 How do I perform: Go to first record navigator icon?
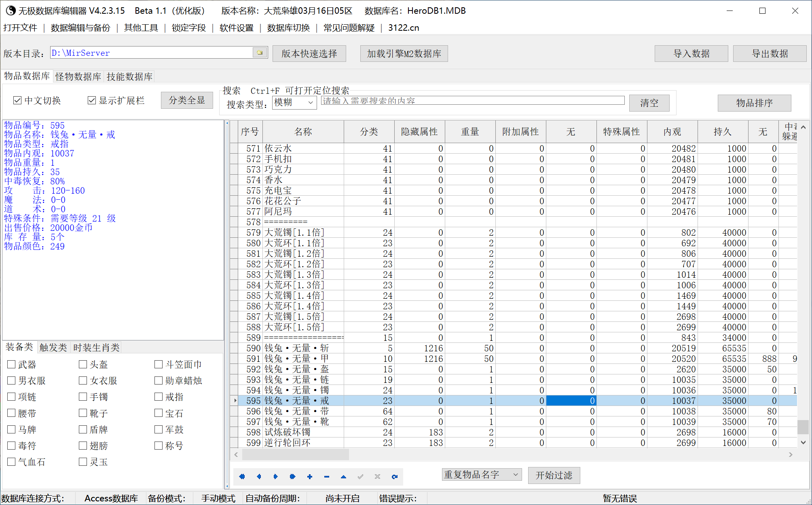click(242, 477)
